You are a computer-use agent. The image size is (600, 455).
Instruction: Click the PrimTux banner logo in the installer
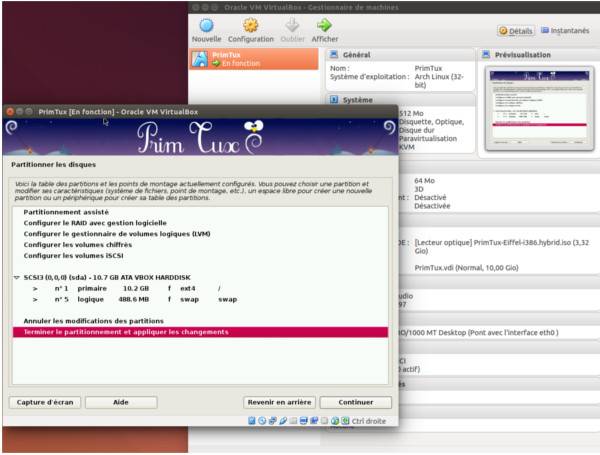point(200,137)
